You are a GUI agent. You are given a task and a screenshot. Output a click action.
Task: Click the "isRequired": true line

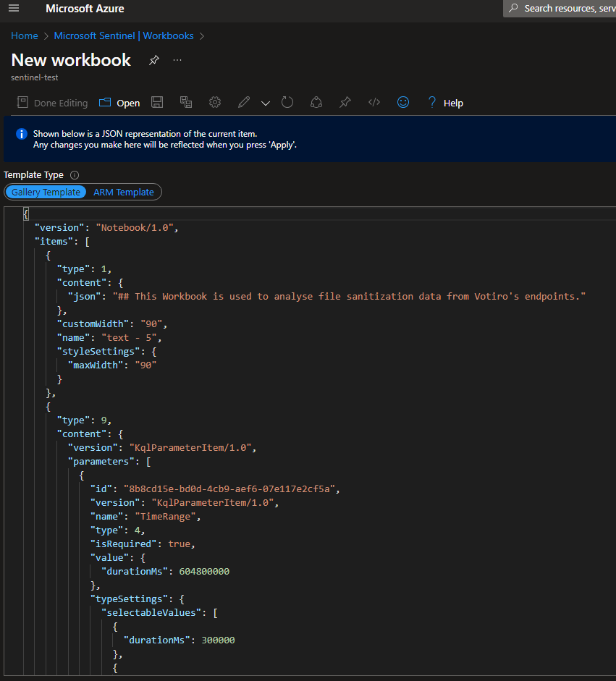(143, 543)
